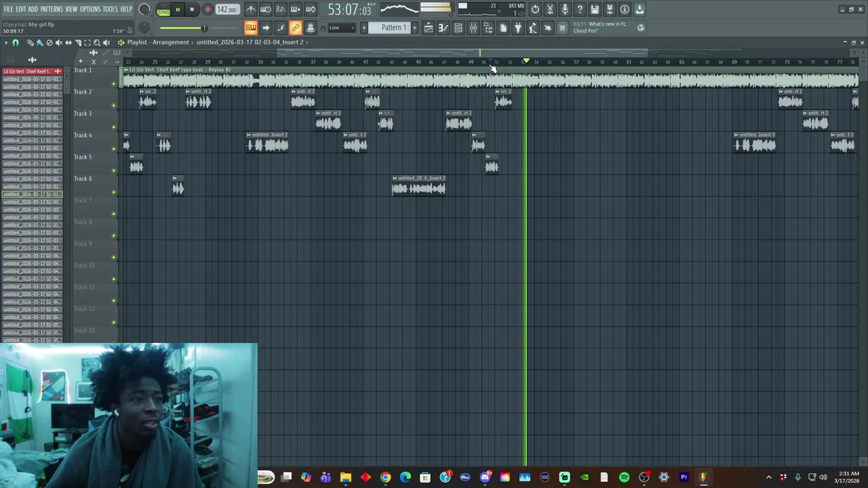Screen dimensions: 868x488
Task: Select the Draw pencil tool
Action: click(31, 43)
